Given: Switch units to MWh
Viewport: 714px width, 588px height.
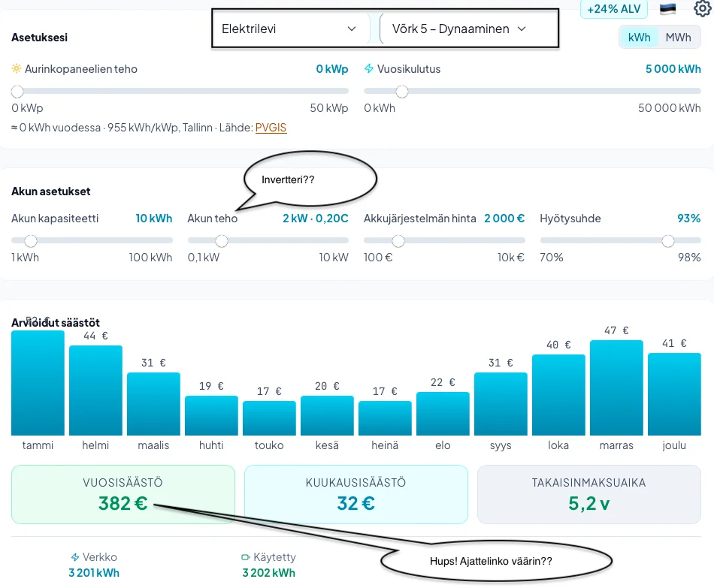Looking at the screenshot, I should (x=678, y=38).
